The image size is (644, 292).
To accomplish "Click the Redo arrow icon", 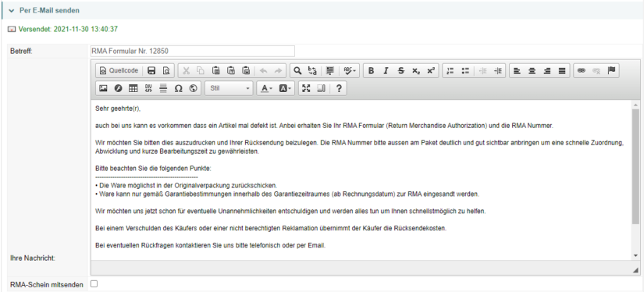I will [278, 70].
